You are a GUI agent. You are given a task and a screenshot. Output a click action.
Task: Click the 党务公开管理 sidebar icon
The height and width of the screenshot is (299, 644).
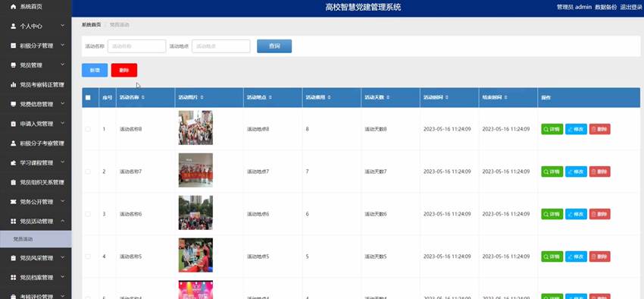(13, 202)
